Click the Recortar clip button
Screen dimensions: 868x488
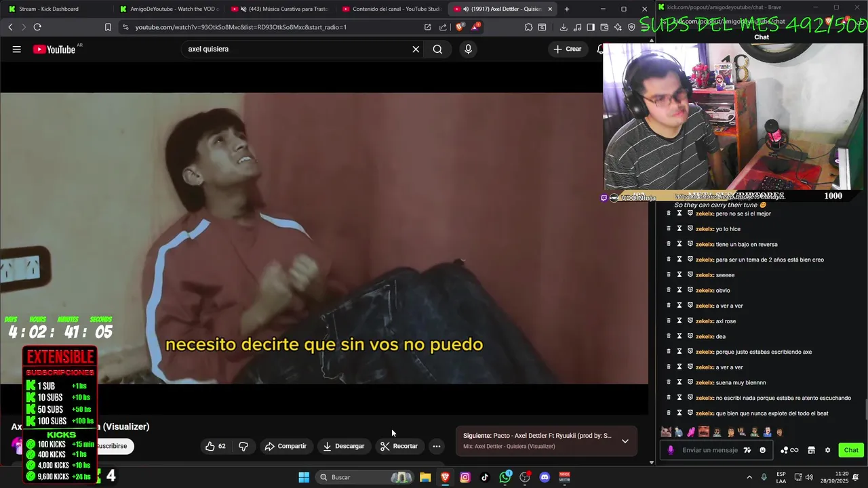click(x=399, y=446)
